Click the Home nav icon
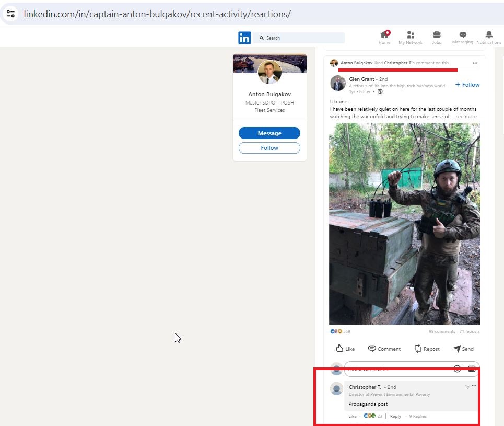Screen dimensions: 504x426 point(384,38)
